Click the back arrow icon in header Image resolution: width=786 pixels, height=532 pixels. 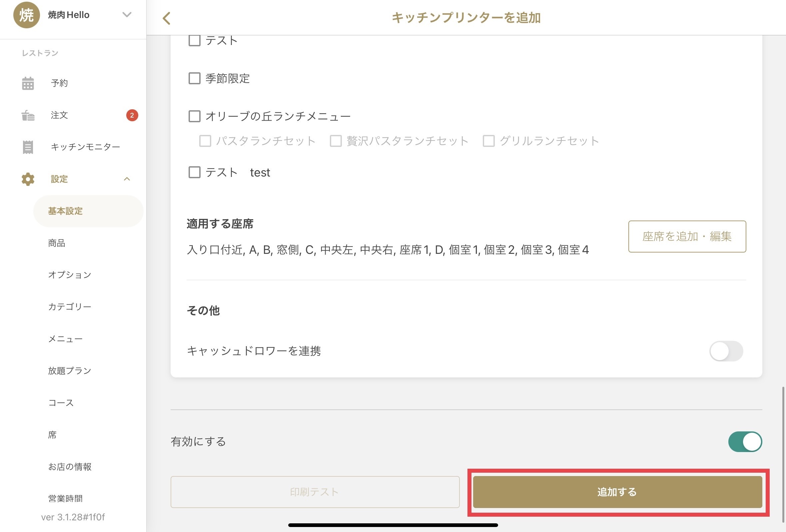(x=166, y=18)
